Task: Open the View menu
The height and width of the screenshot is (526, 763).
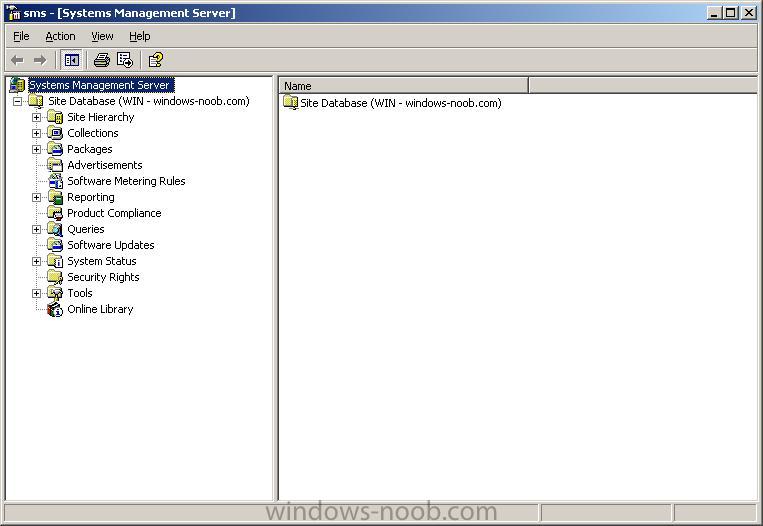Action: pos(102,36)
